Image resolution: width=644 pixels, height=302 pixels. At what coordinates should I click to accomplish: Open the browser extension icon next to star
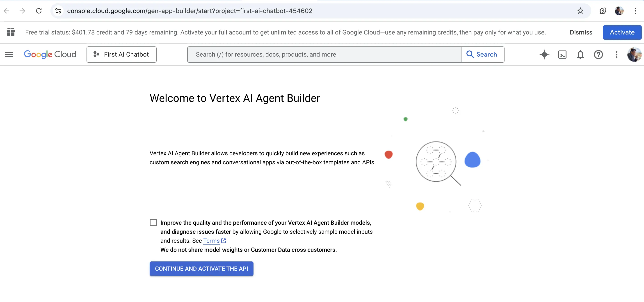(603, 11)
